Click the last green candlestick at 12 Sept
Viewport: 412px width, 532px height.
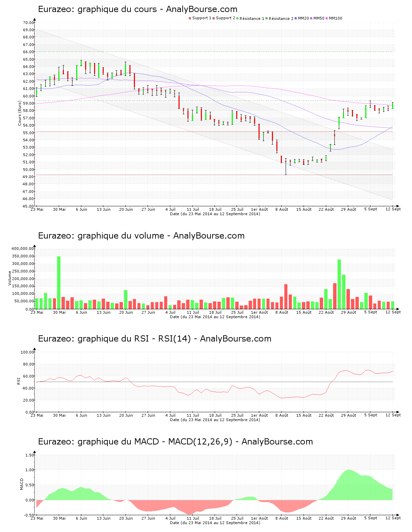[x=392, y=106]
